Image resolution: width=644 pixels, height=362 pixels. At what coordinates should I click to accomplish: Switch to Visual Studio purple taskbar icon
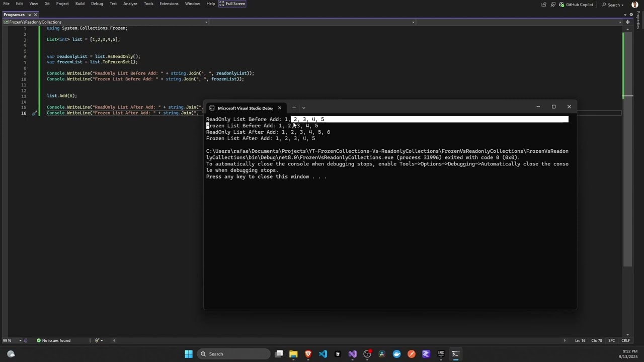(x=352, y=354)
